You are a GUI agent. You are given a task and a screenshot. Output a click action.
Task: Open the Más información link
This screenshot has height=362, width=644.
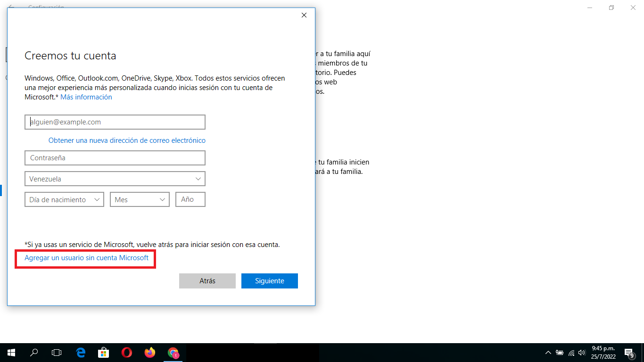coord(86,97)
